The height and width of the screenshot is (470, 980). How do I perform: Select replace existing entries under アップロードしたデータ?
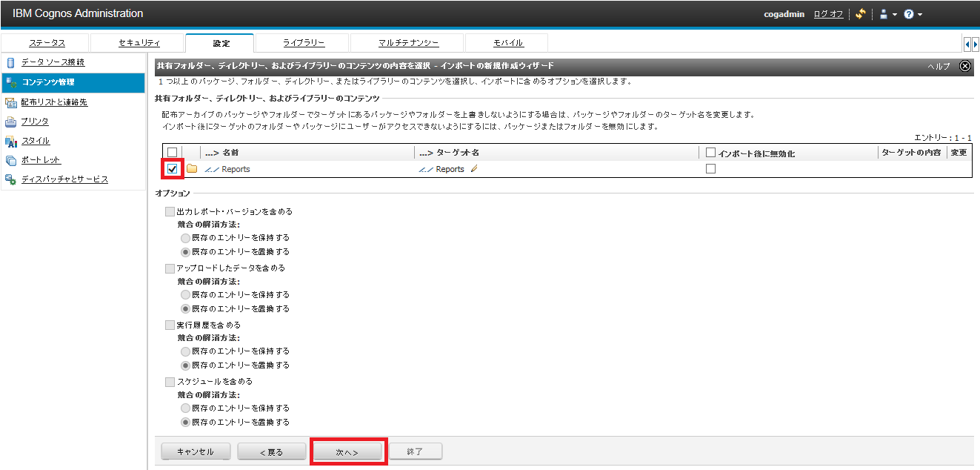[x=186, y=308]
